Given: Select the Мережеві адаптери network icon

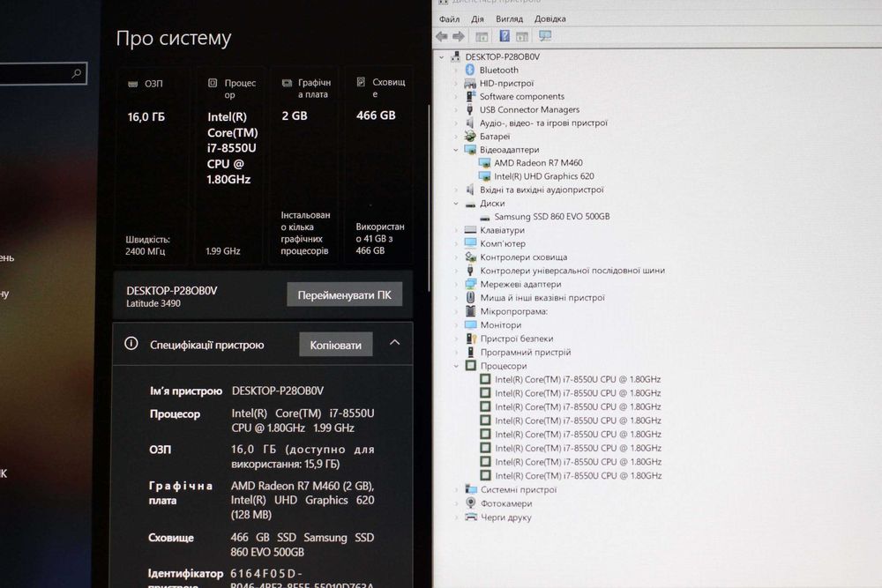Looking at the screenshot, I should [x=471, y=284].
